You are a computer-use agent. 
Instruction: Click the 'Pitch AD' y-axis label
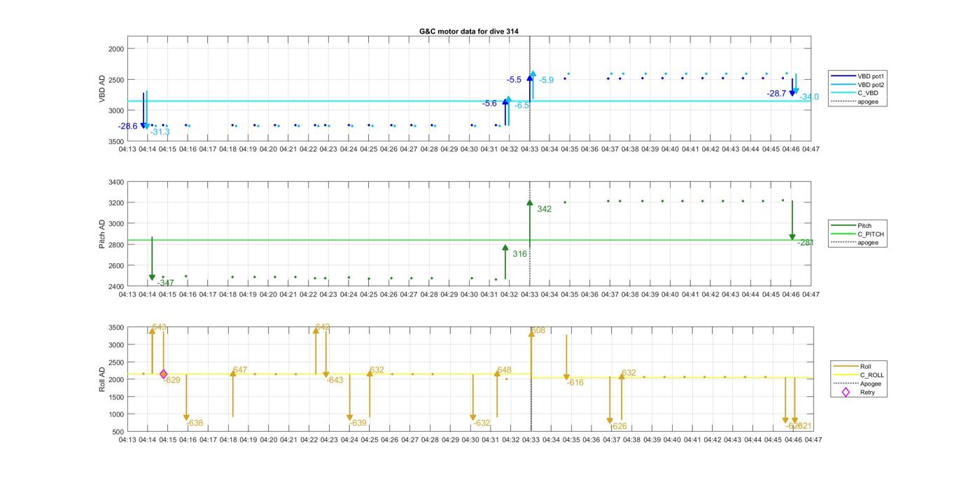[x=102, y=234]
